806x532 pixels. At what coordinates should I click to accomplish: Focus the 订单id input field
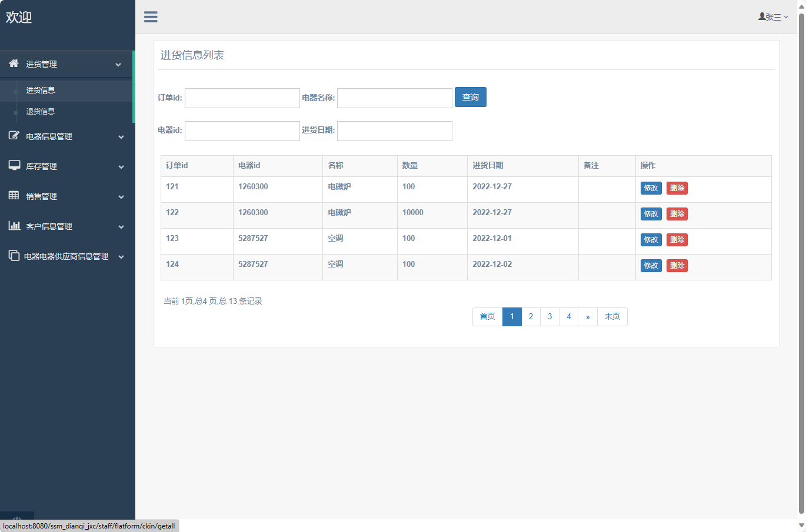pos(242,98)
